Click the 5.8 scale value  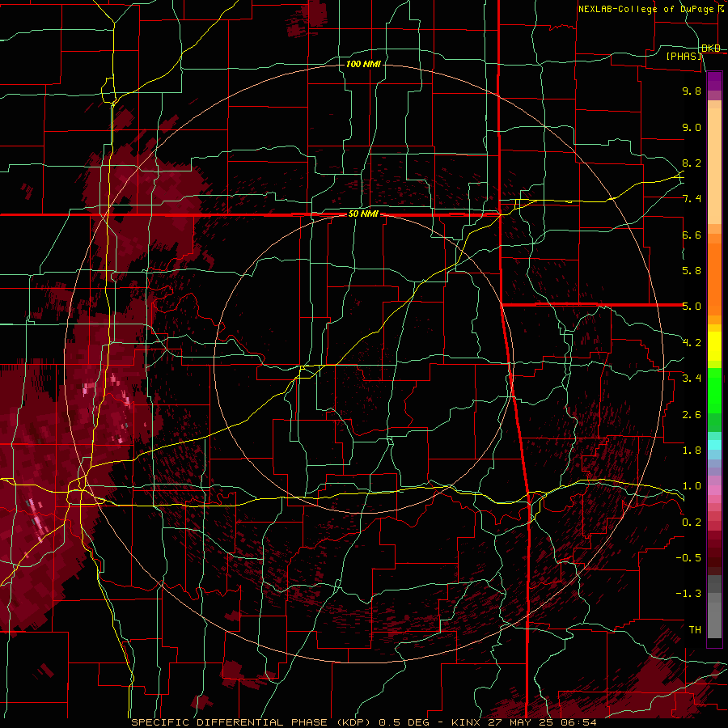[692, 271]
